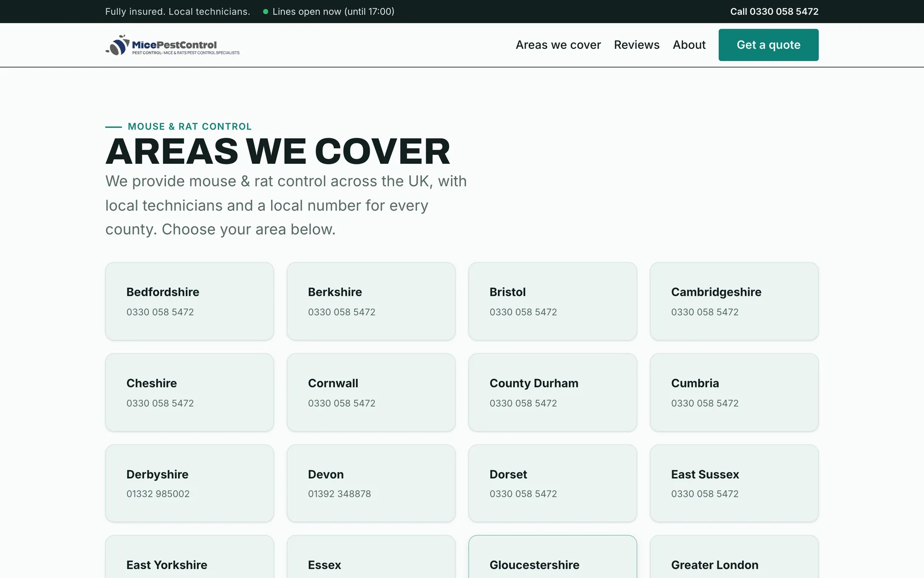Choose the Cheshire area card

point(189,392)
